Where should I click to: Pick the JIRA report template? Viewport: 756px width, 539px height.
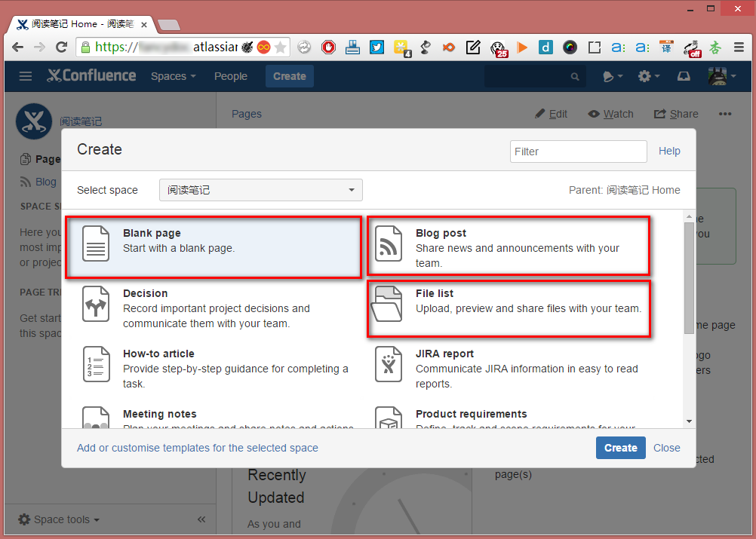pos(509,368)
